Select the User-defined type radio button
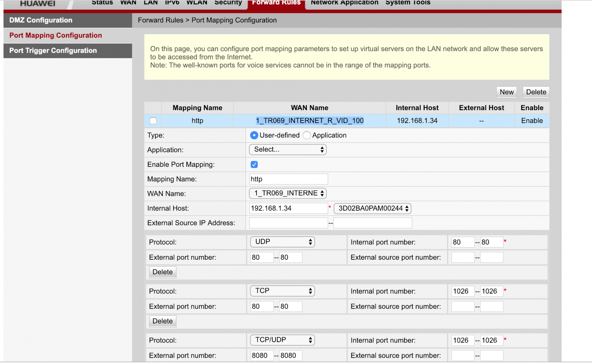Screen dimensions: 592x364 254,135
